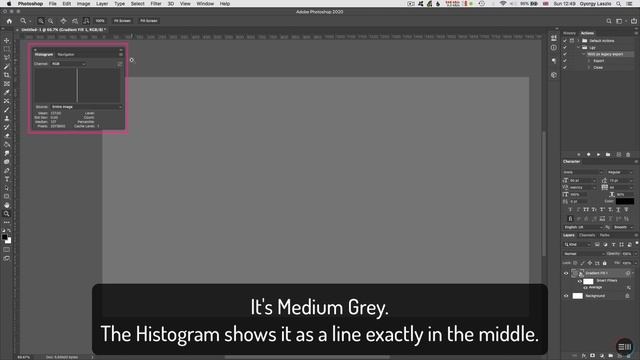Select the Hand tool

[7, 205]
